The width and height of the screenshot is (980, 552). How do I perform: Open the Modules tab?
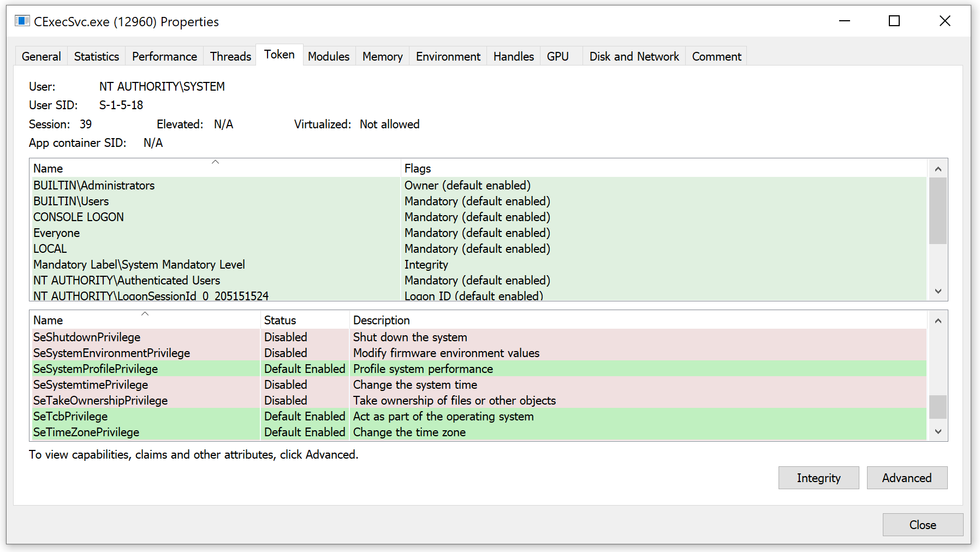pos(329,56)
